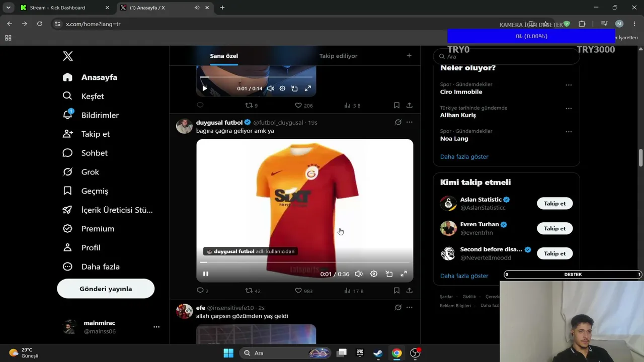Reload the page in Chrome
644x362 pixels.
pos(40,24)
